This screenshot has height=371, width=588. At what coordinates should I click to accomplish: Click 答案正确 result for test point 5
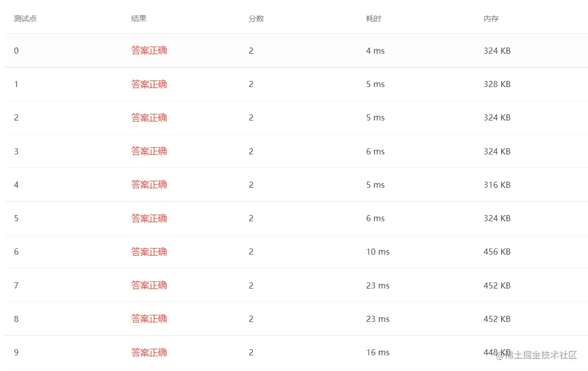tap(149, 218)
